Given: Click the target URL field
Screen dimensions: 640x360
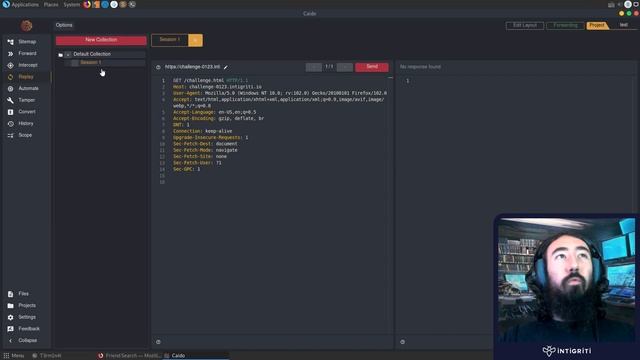Looking at the screenshot, I should click(x=192, y=67).
